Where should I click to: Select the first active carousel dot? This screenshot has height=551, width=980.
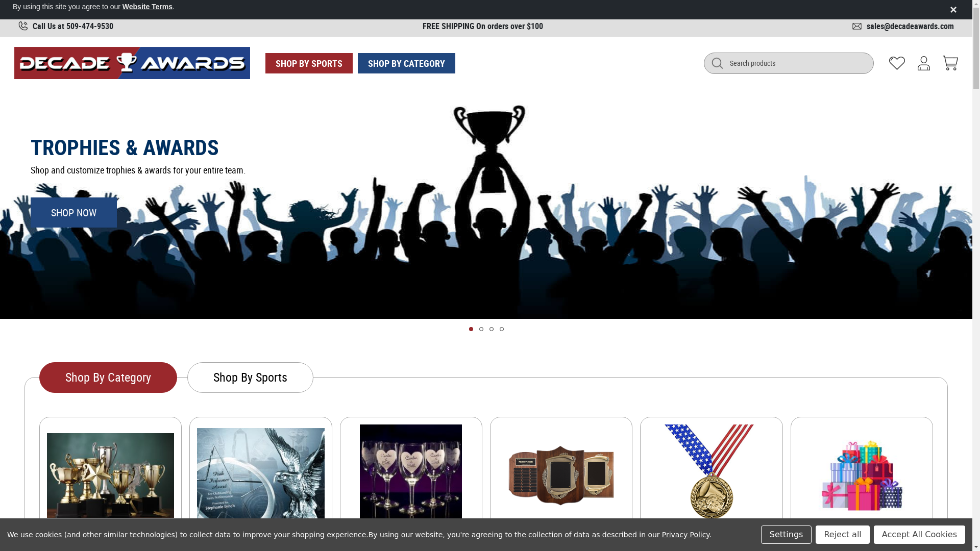pos(471,329)
